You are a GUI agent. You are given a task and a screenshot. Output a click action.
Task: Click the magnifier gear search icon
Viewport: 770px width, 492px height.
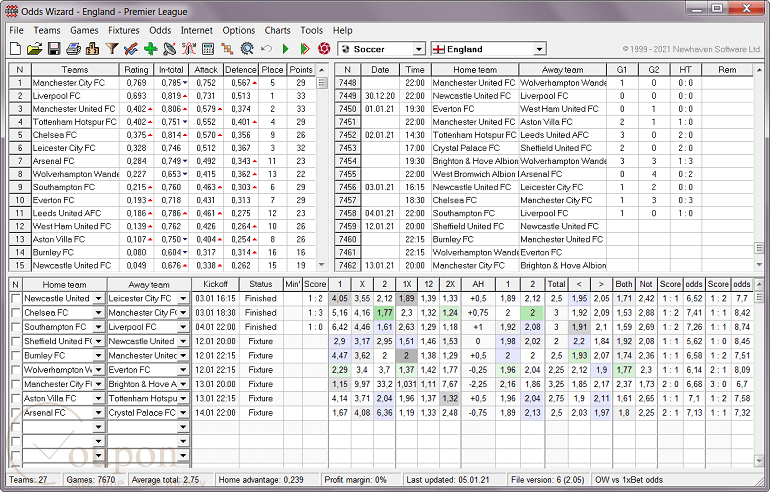(247, 49)
